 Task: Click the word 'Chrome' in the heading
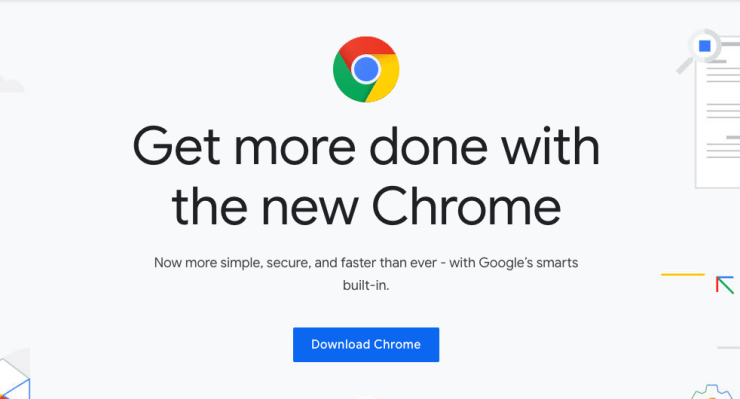[x=466, y=206]
